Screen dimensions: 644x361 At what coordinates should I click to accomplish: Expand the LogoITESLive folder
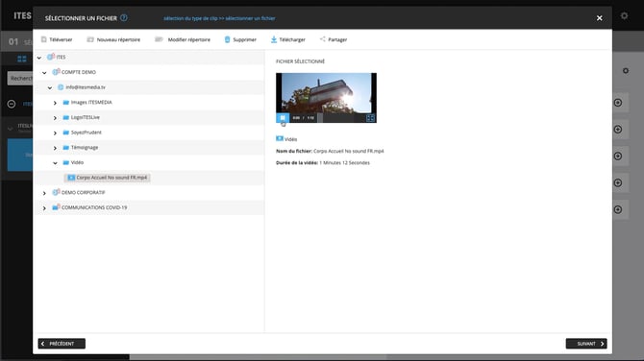click(55, 118)
